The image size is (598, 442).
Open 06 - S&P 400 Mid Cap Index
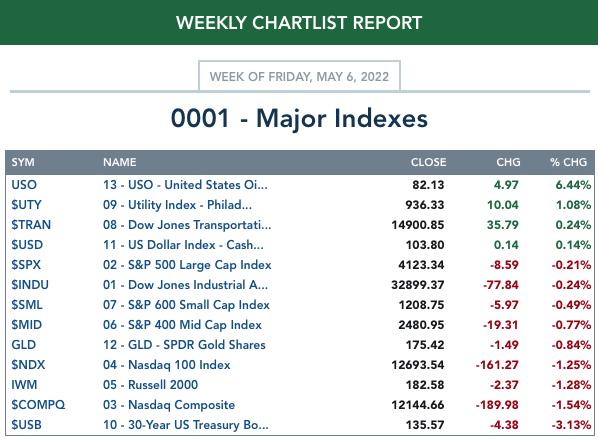tap(182, 325)
